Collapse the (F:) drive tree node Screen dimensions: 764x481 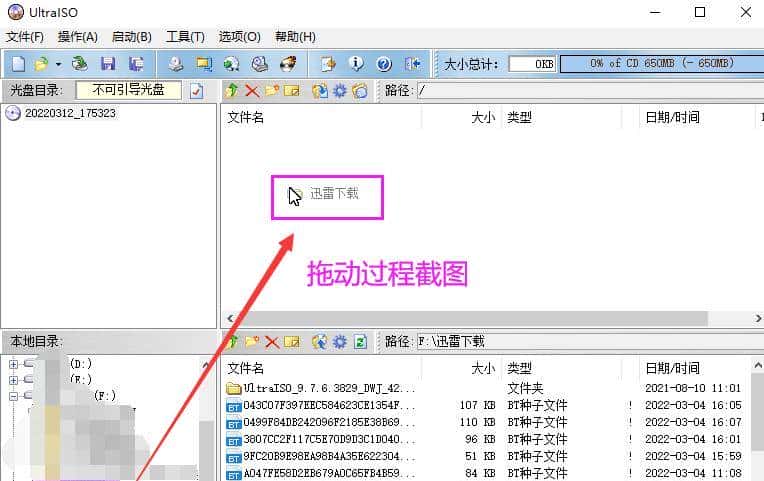point(14,396)
